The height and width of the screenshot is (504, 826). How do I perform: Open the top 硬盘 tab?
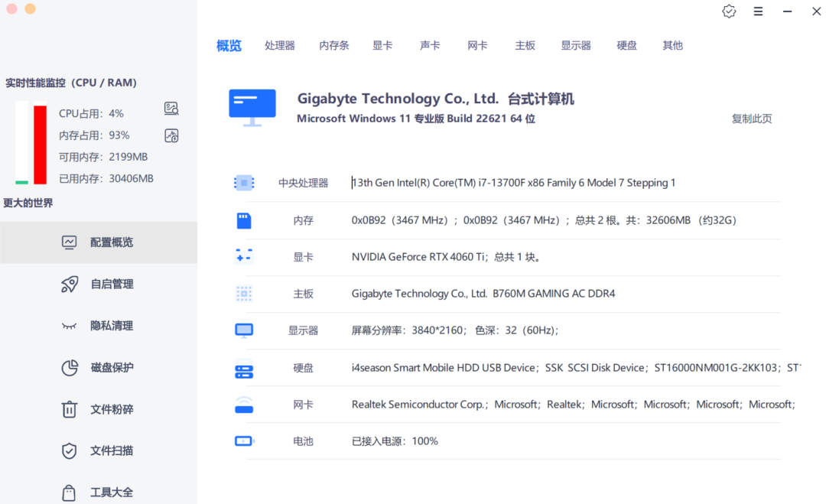(x=627, y=46)
